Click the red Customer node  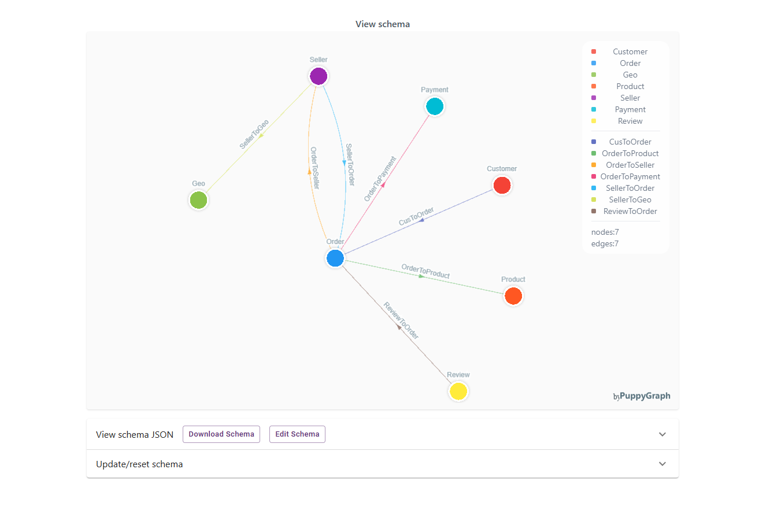click(x=502, y=186)
